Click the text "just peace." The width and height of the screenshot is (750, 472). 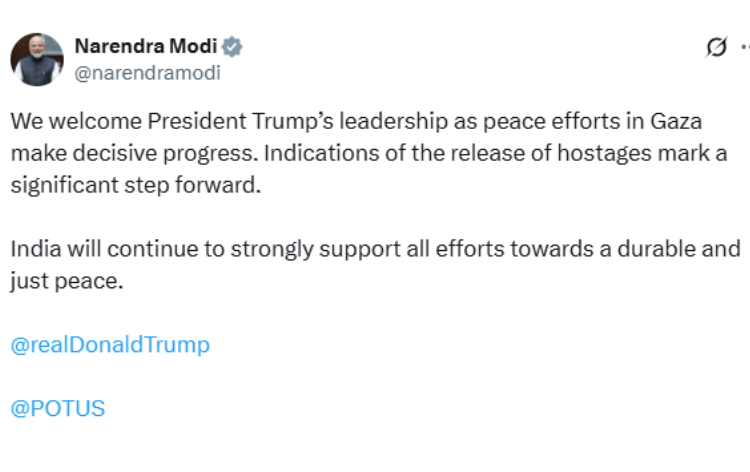(x=66, y=281)
